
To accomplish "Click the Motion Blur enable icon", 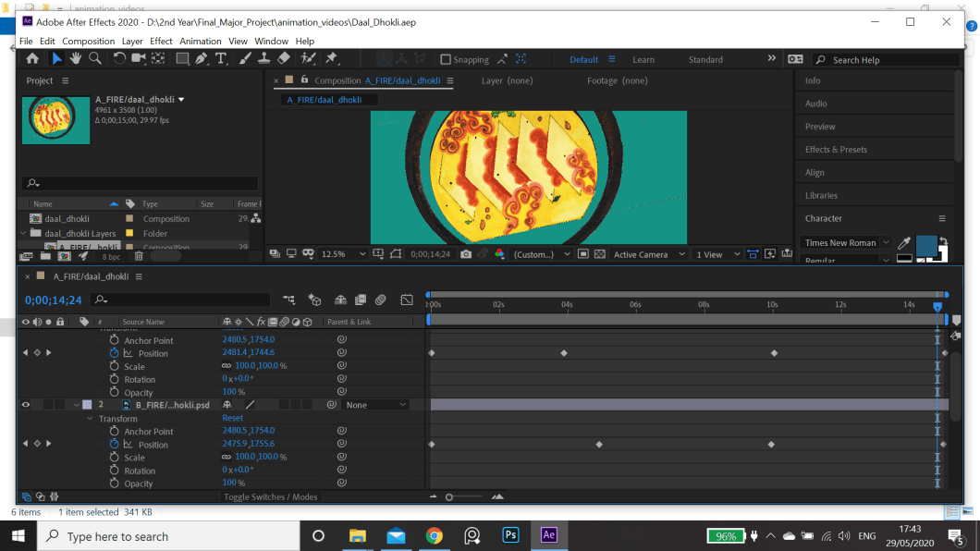I will coord(381,300).
